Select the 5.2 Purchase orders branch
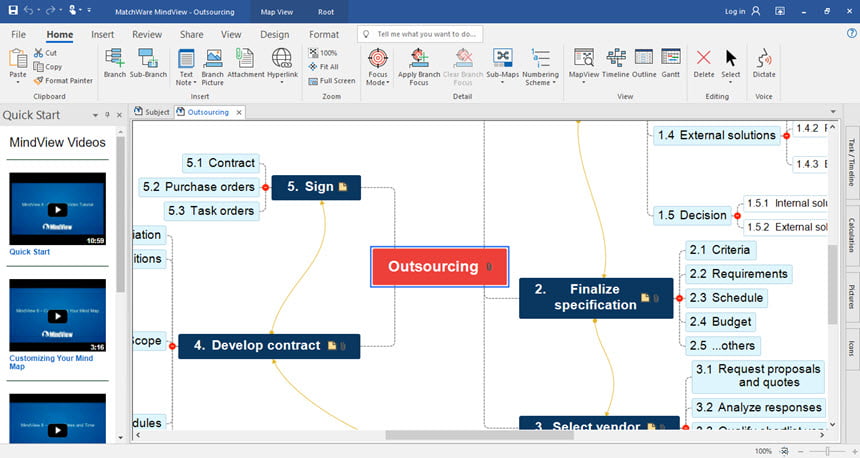Image resolution: width=860 pixels, height=458 pixels. point(199,187)
